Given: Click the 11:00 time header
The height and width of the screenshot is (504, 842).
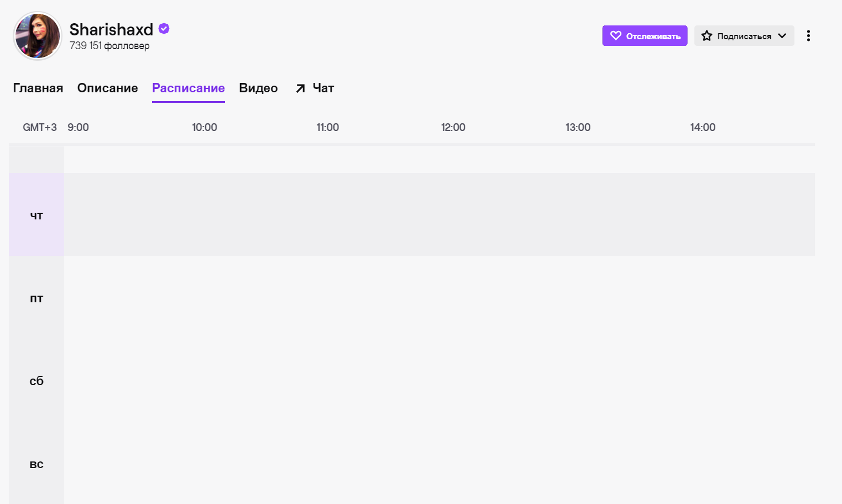Looking at the screenshot, I should tap(328, 128).
